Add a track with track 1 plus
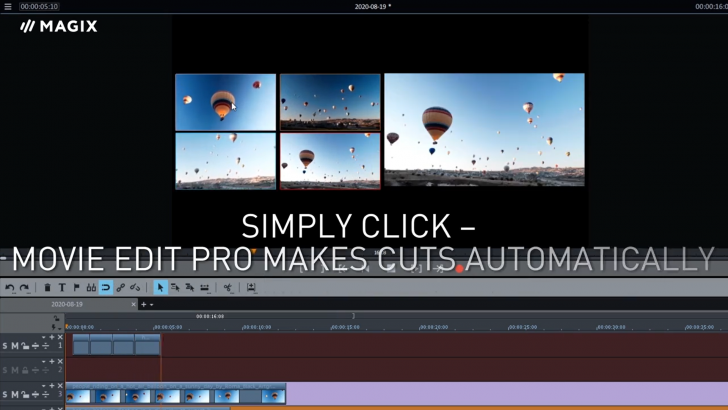This screenshot has width=728, height=410. click(52, 337)
